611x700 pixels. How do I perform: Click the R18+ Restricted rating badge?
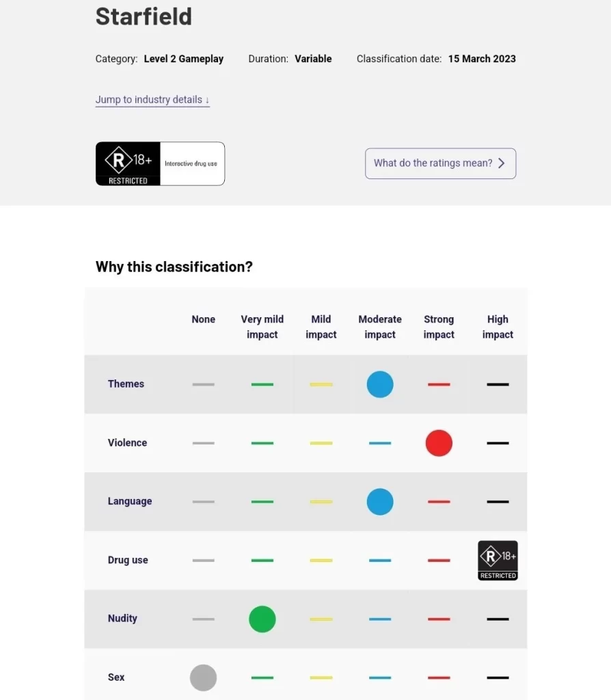[128, 164]
